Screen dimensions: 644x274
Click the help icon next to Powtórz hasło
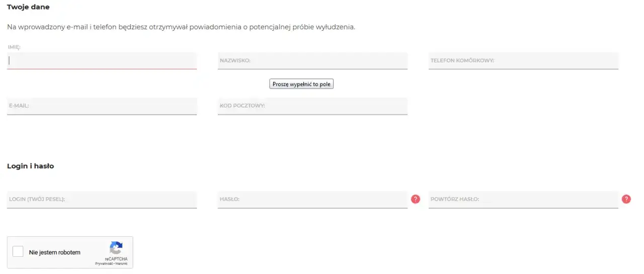click(626, 199)
